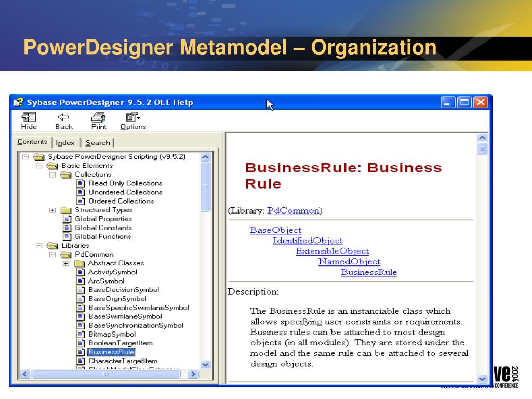The width and height of the screenshot is (532, 399).
Task: Select BaseSynchronizationSymbol in the tree
Action: (136, 325)
